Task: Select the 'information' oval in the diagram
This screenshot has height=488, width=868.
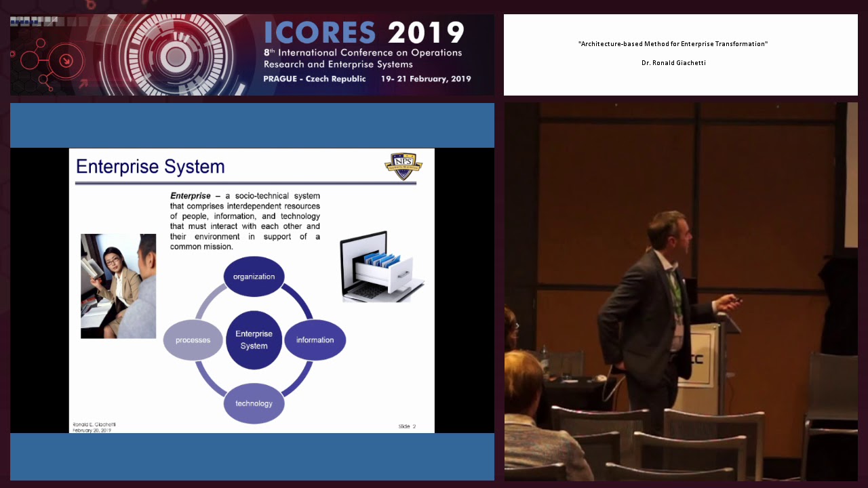Action: 315,340
